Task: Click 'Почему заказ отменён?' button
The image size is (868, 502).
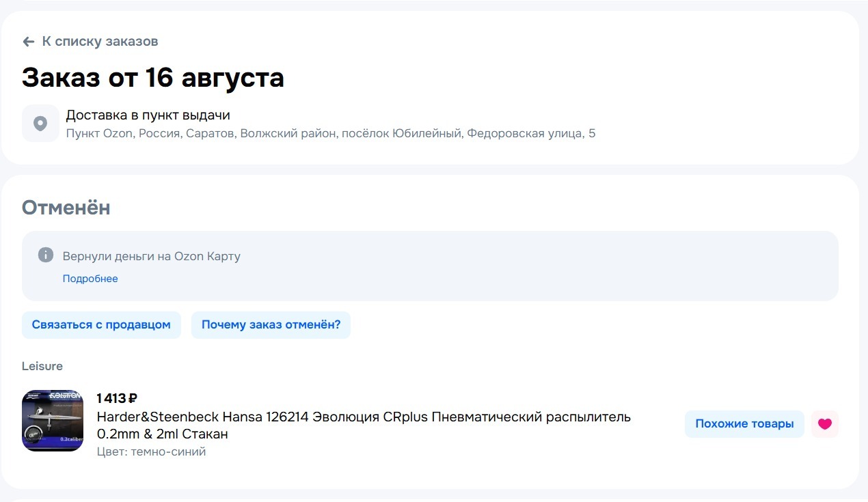Action: click(271, 325)
